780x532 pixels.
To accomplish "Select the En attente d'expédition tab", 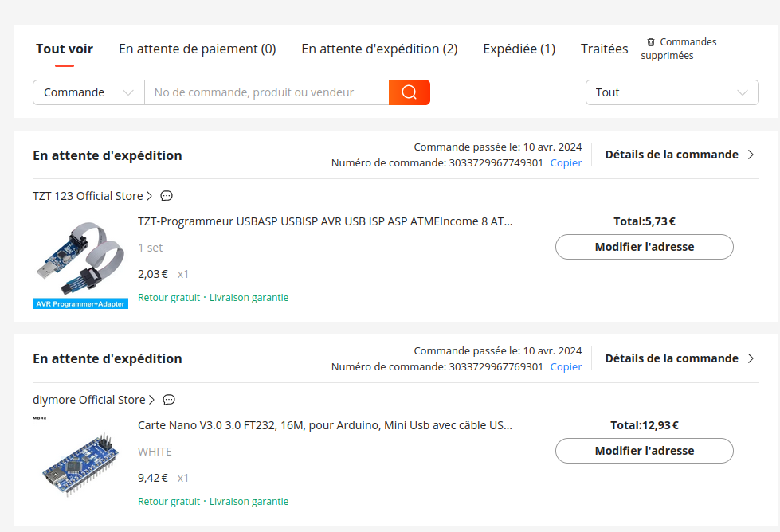I will 379,49.
